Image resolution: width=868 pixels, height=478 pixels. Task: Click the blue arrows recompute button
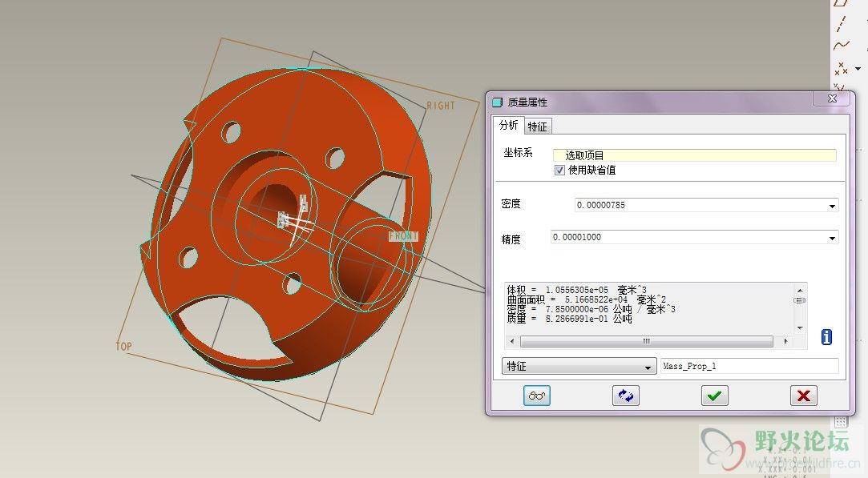point(625,396)
